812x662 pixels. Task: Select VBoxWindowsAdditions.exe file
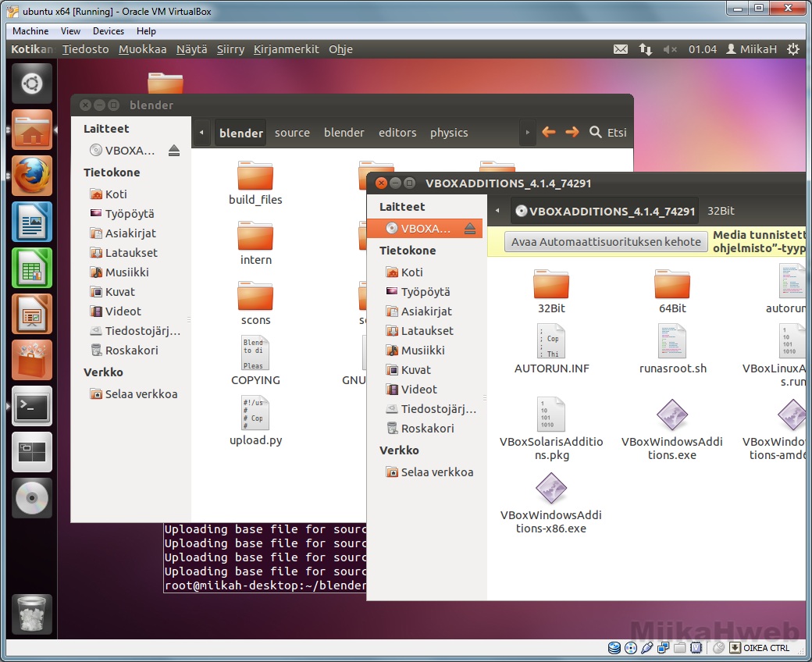(x=671, y=429)
